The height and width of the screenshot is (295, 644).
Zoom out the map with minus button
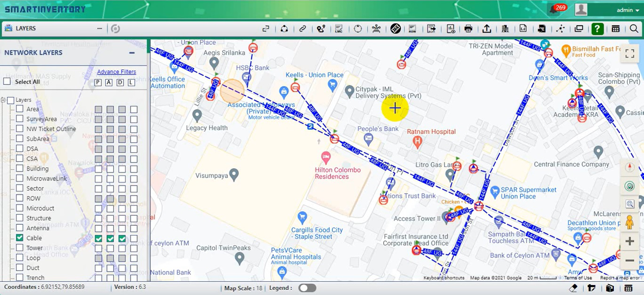(630, 260)
